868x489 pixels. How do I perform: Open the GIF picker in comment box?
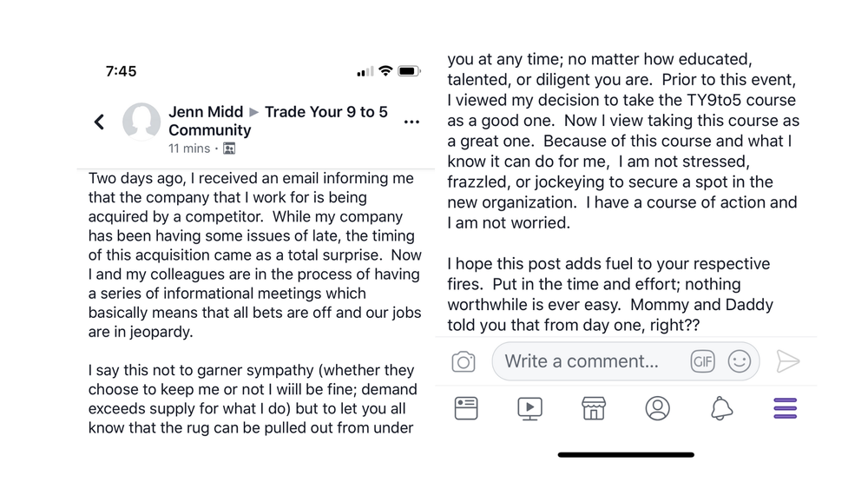(702, 361)
